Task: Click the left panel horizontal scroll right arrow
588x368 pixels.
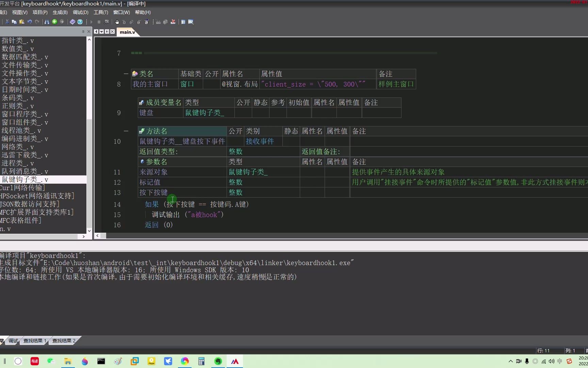Action: point(83,236)
